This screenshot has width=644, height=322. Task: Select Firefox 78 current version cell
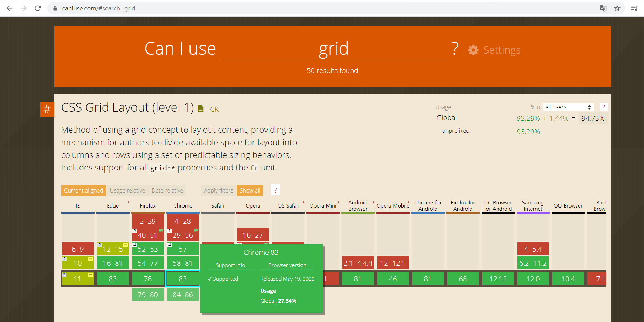click(148, 279)
